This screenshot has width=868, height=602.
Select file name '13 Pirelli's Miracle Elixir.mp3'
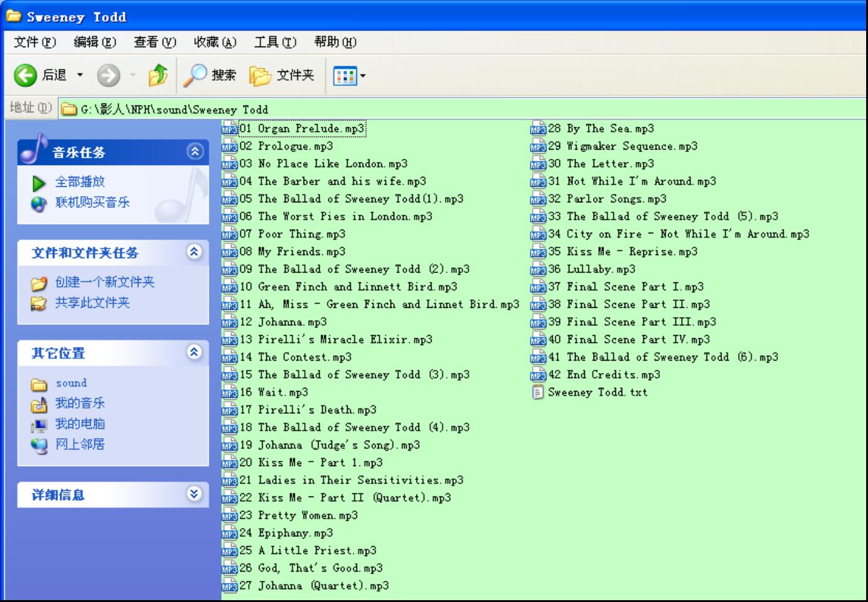tap(336, 340)
